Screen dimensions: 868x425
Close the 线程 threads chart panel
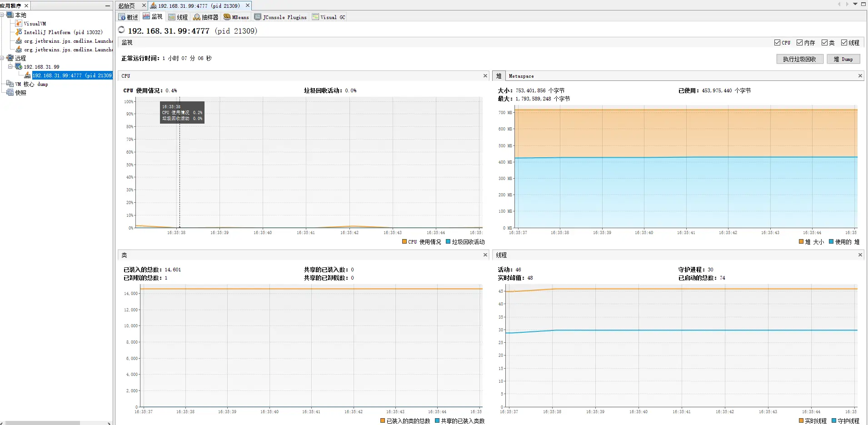(860, 255)
